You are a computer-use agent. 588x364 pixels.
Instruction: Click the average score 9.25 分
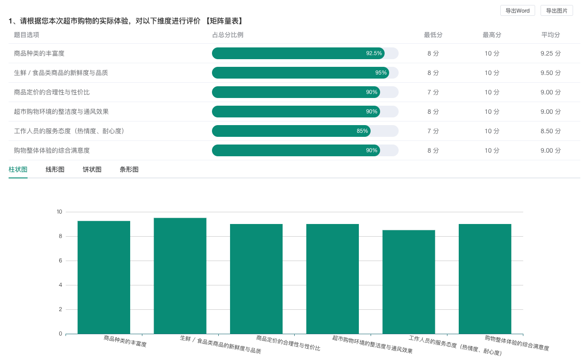pyautogui.click(x=550, y=53)
